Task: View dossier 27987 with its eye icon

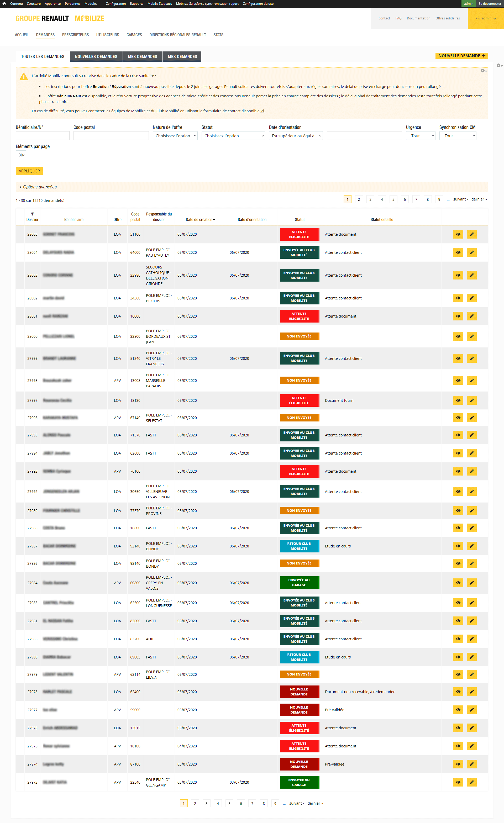Action: [x=458, y=546]
